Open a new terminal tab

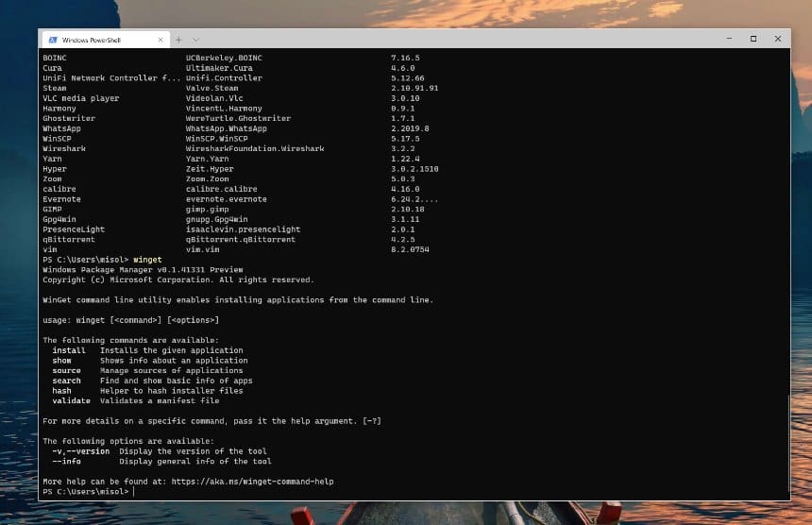point(178,40)
